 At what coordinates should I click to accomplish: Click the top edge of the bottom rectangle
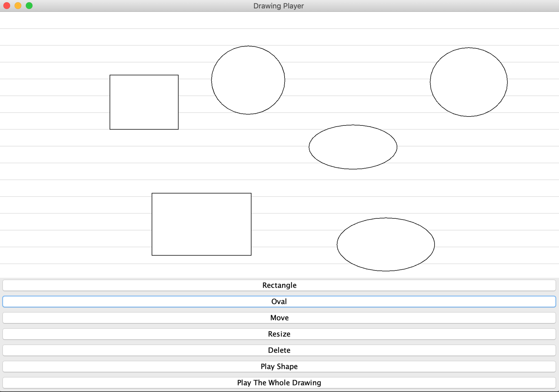tap(201, 193)
